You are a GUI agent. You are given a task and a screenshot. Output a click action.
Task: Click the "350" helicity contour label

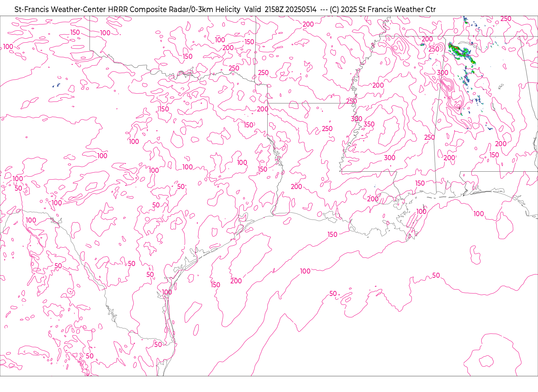coord(369,124)
